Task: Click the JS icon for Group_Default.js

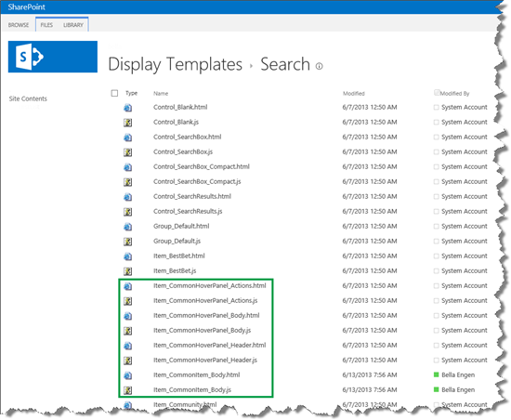Action: point(128,242)
